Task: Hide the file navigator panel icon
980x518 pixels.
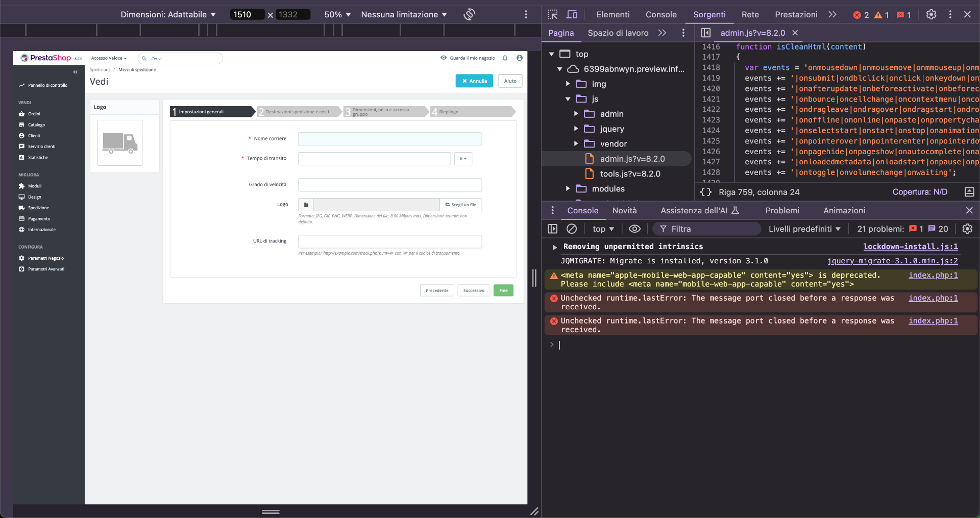Action: (706, 33)
